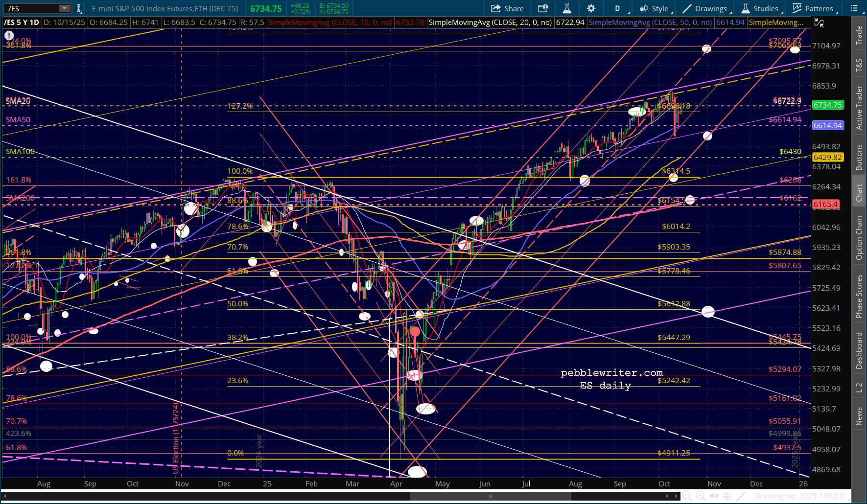Screen dimensions: 867x504
Task: Select the crosshair pointer tool
Action: (727, 496)
